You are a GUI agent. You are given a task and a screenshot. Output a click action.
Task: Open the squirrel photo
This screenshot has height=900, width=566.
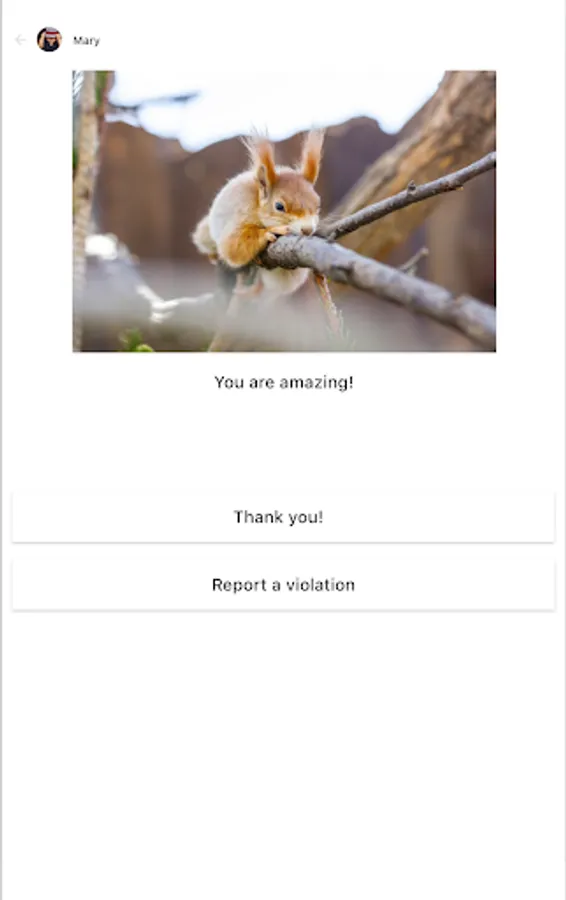(x=284, y=211)
